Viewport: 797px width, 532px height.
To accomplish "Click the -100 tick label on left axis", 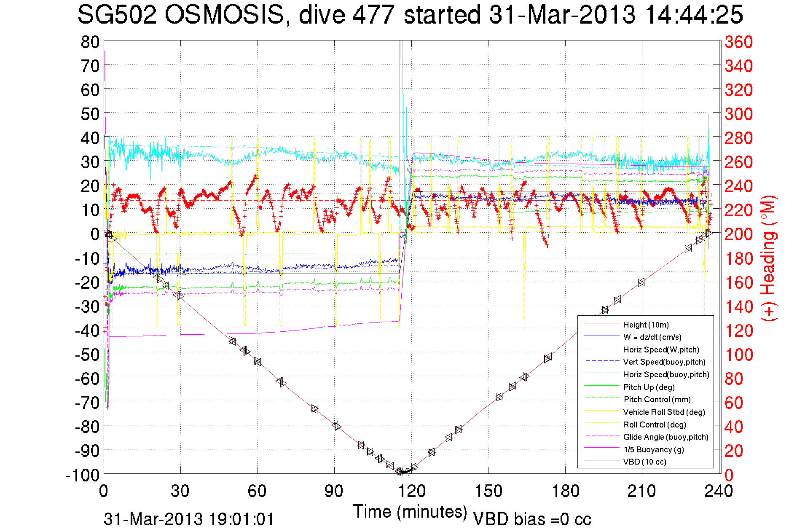I will pyautogui.click(x=82, y=475).
